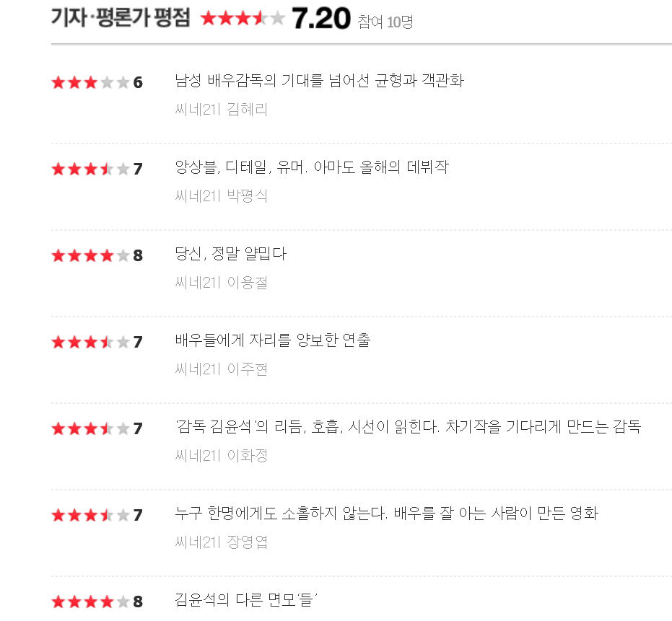This screenshot has width=672, height=621.
Task: Open the review '김윤석의 다른 면모들'
Action: click(246, 599)
